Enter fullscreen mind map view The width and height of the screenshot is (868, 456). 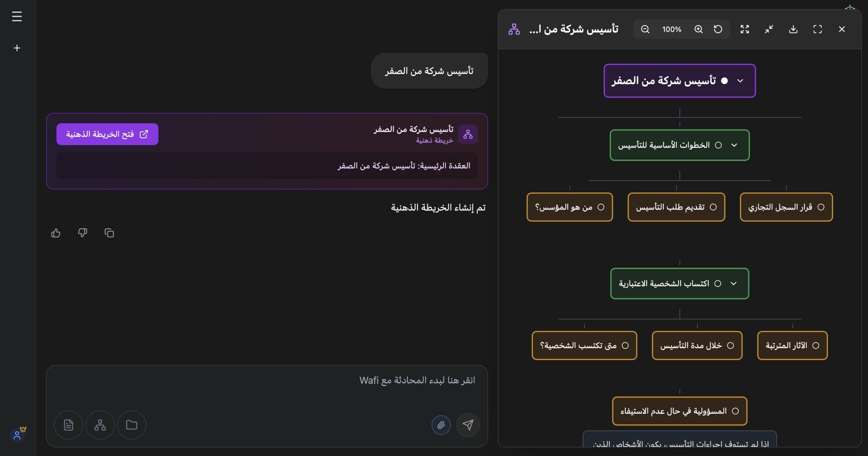point(817,29)
